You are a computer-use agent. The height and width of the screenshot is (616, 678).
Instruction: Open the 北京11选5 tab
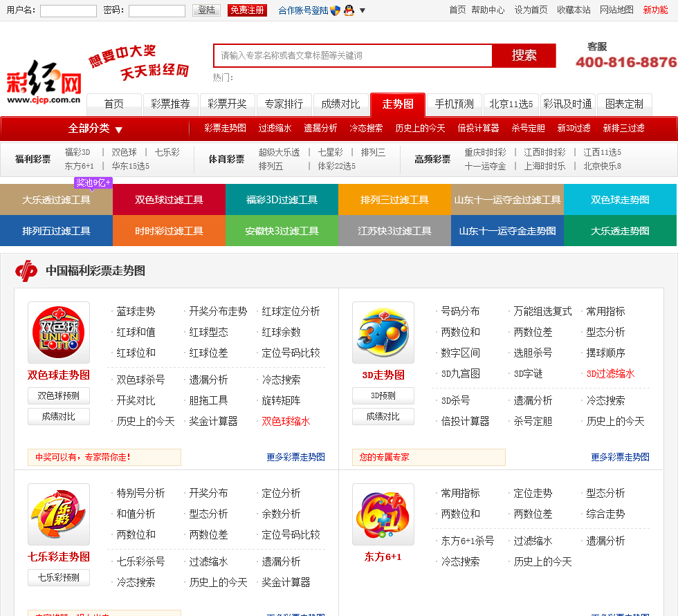point(511,104)
